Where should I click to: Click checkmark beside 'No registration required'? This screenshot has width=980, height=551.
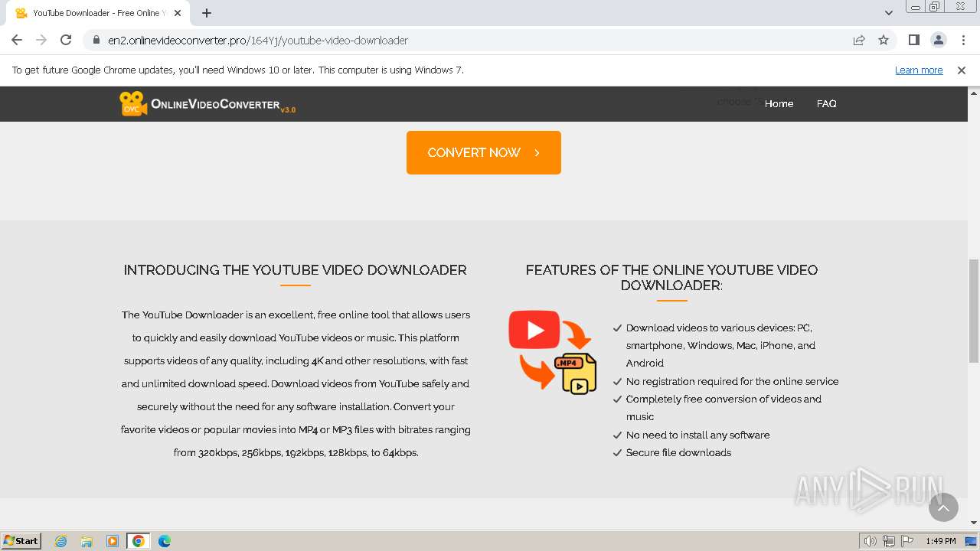(x=617, y=381)
